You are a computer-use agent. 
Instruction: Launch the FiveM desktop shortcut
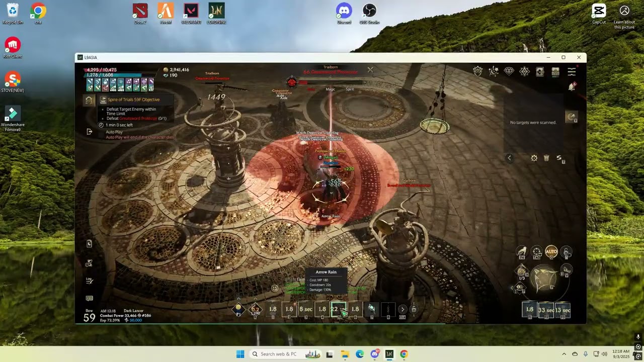click(166, 13)
